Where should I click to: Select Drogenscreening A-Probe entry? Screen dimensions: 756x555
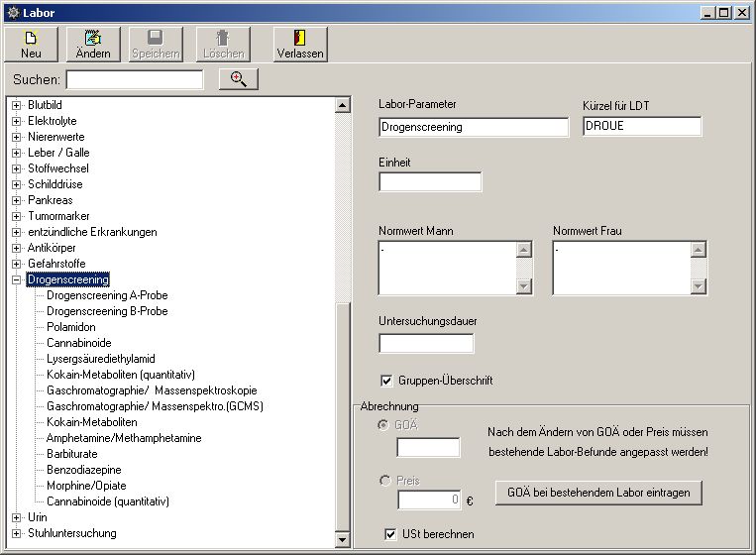coord(107,295)
